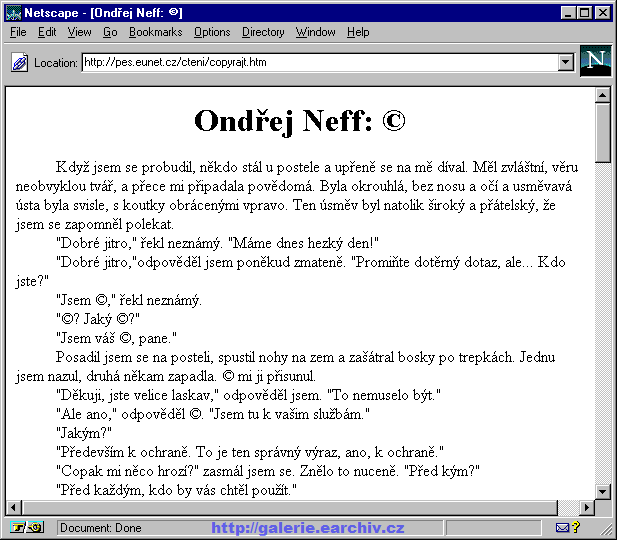Click the Netscape N logo throbber
Screen dimensions: 617x540
point(595,61)
